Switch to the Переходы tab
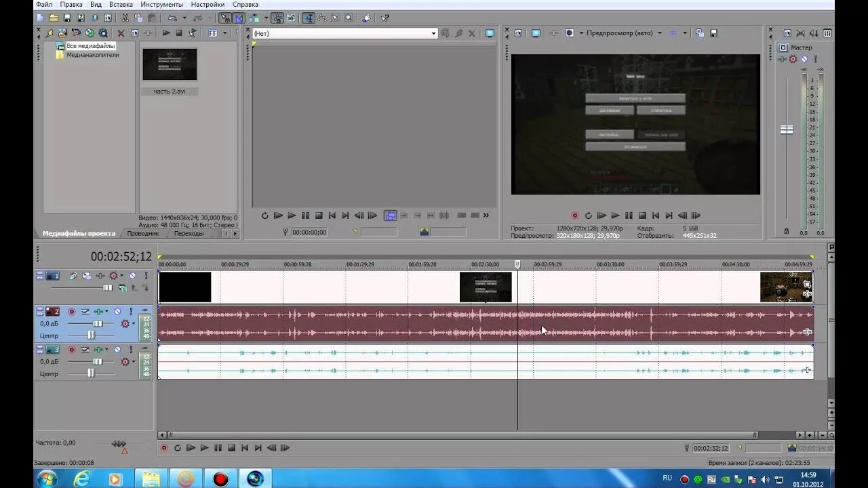The width and height of the screenshot is (868, 488). click(x=189, y=233)
